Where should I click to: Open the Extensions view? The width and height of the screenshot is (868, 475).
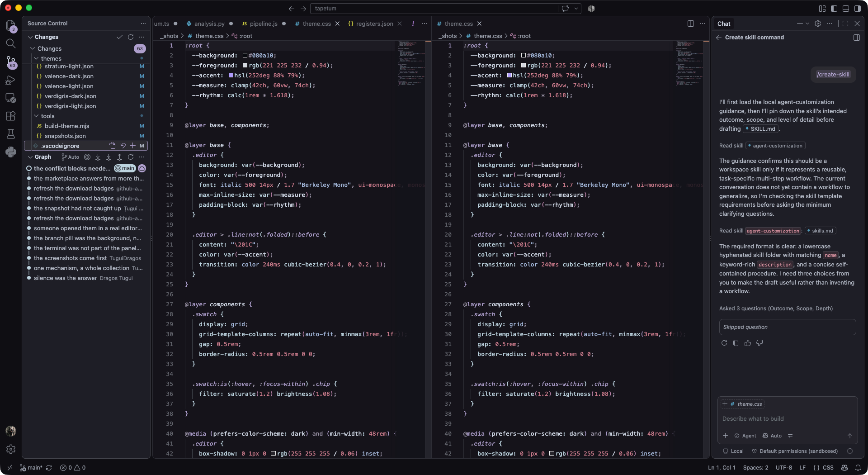(x=10, y=116)
